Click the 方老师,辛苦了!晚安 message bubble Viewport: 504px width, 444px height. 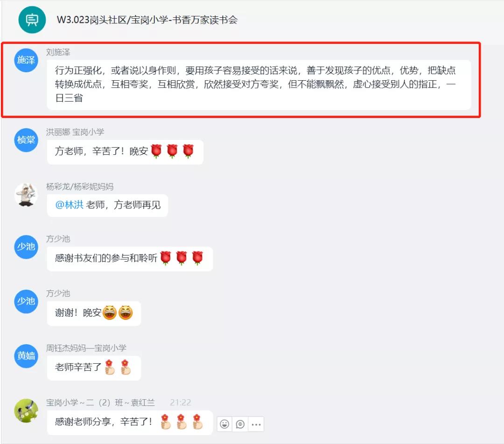coord(125,152)
